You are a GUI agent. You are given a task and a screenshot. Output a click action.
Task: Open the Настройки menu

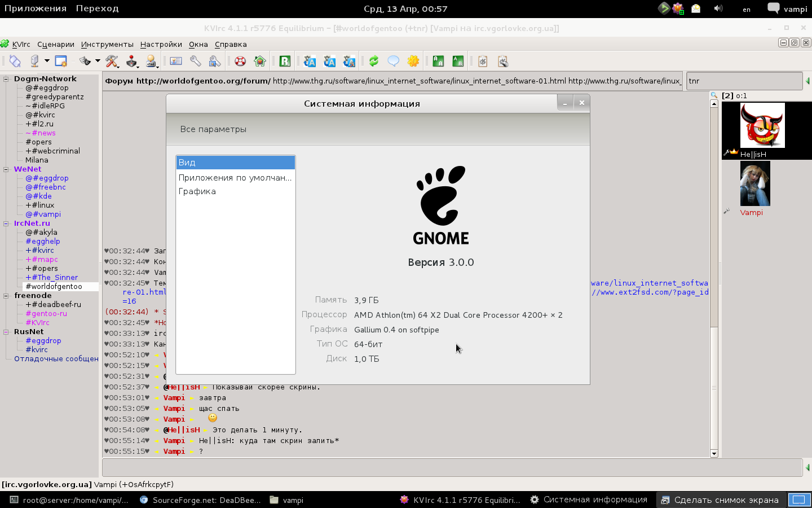point(161,45)
